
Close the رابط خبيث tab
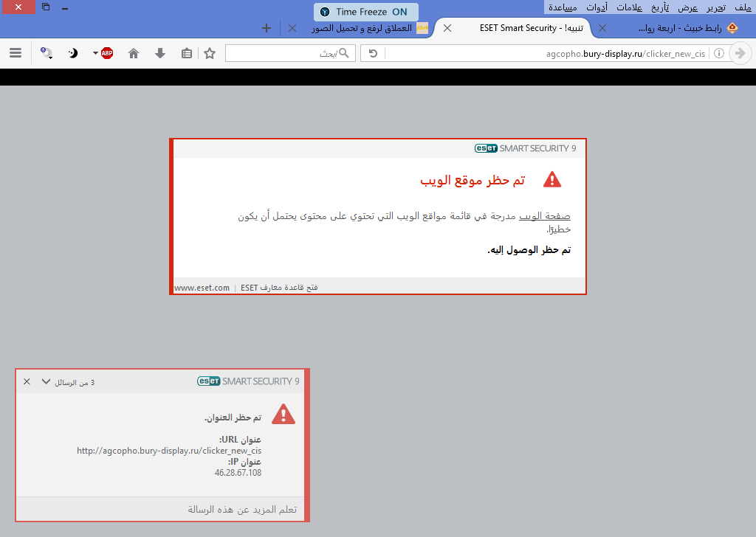click(x=602, y=28)
